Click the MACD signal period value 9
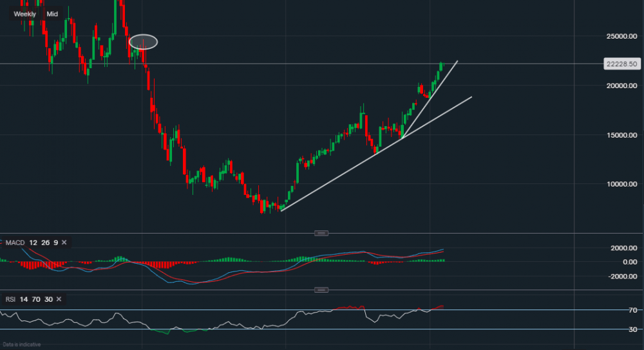The width and height of the screenshot is (644, 350). 55,243
